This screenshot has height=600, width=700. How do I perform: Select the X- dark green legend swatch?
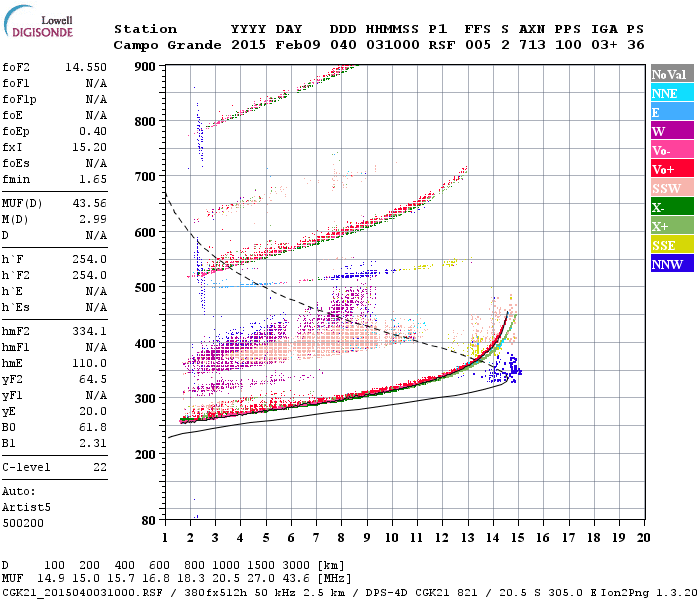pyautogui.click(x=672, y=207)
